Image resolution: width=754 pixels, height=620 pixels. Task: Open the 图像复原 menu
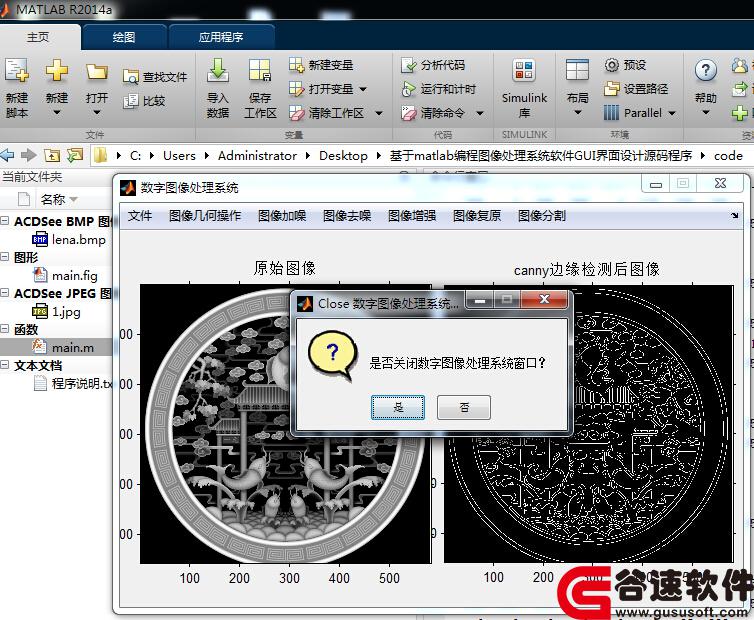click(477, 215)
